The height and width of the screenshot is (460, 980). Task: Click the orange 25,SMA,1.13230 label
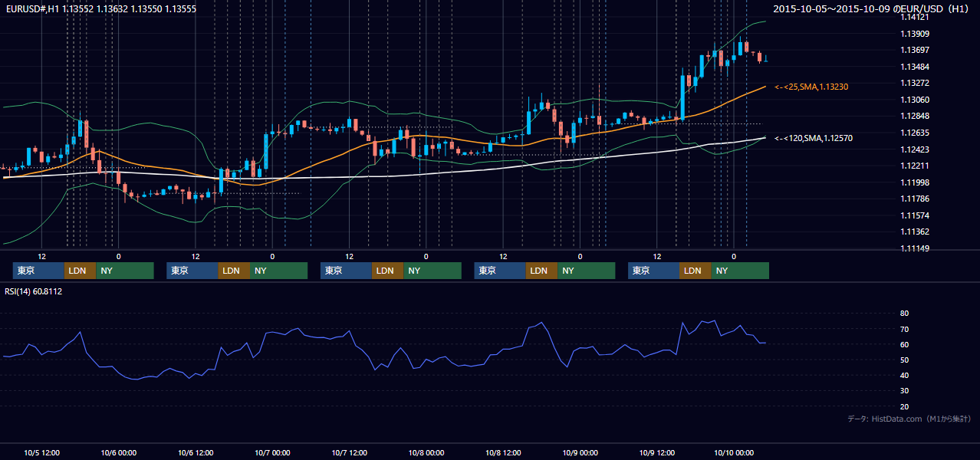click(x=811, y=87)
